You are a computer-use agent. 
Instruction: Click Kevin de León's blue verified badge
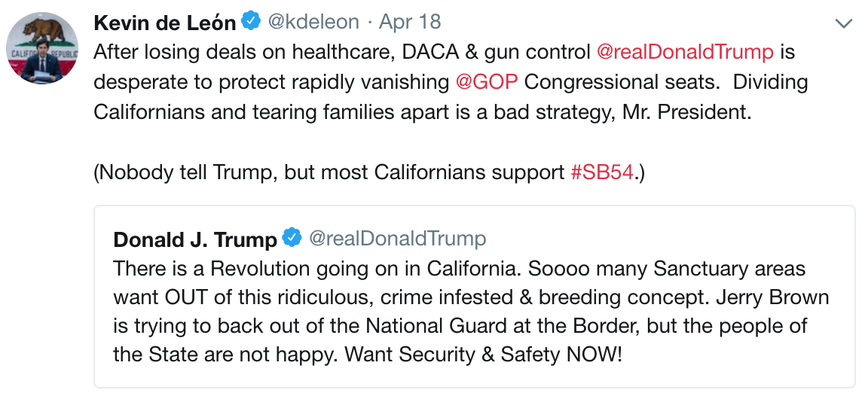click(252, 23)
